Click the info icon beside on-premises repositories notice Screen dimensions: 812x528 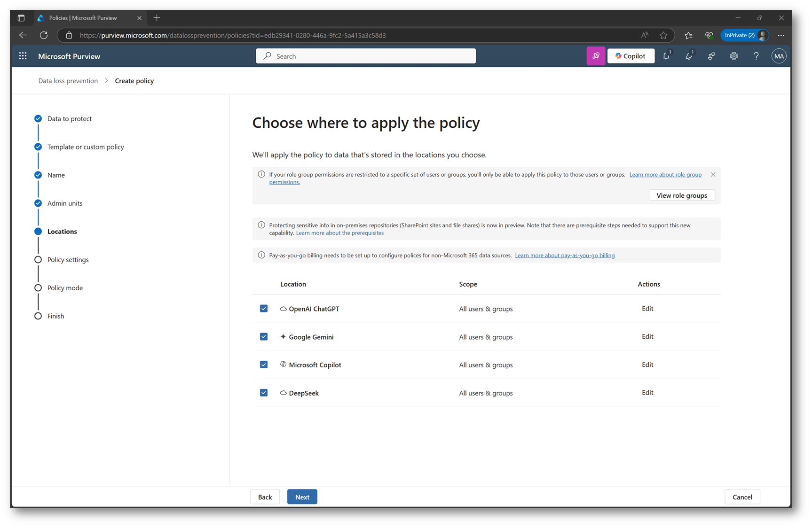click(x=261, y=225)
